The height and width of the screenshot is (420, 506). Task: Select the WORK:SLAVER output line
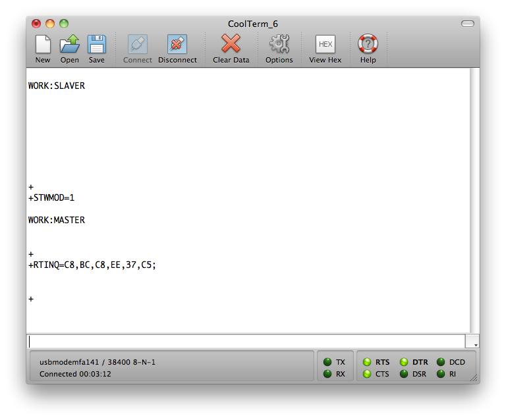pos(57,86)
